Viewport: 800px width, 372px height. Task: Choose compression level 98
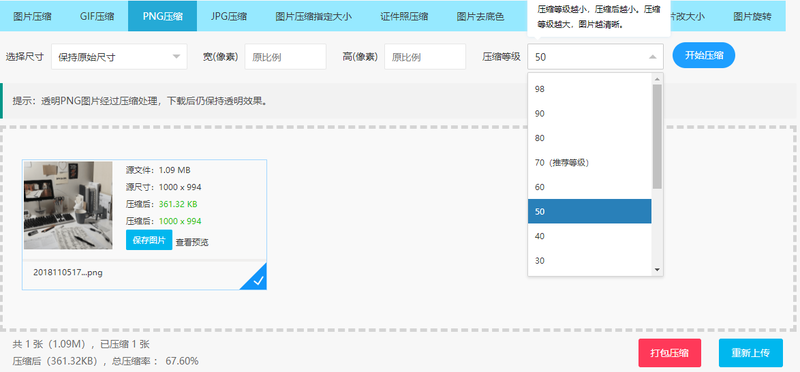point(590,89)
